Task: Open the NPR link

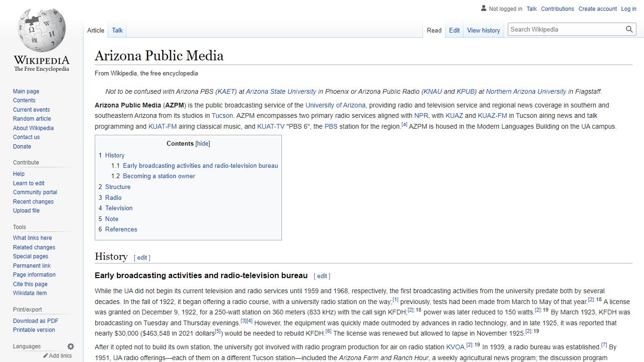Action: [x=421, y=115]
